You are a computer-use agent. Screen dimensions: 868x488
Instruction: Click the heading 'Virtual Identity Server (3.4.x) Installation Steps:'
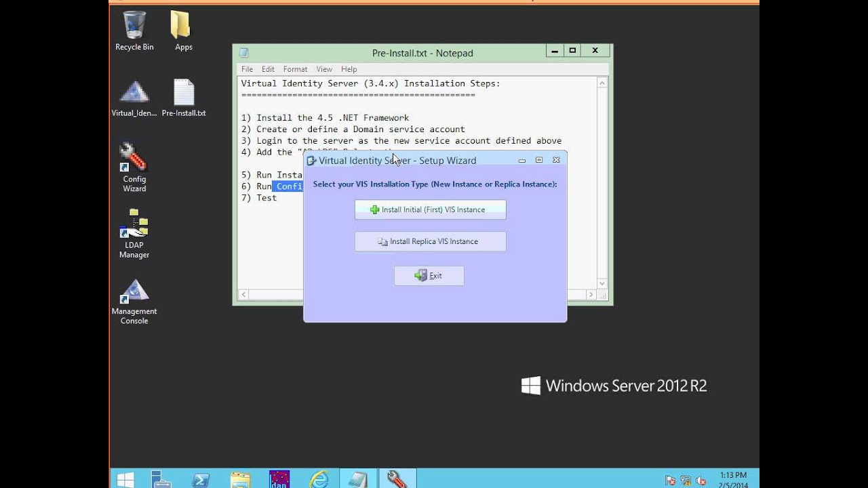[370, 83]
